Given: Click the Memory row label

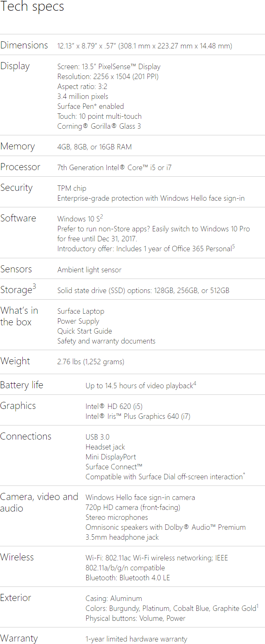Looking at the screenshot, I should click(17, 146).
